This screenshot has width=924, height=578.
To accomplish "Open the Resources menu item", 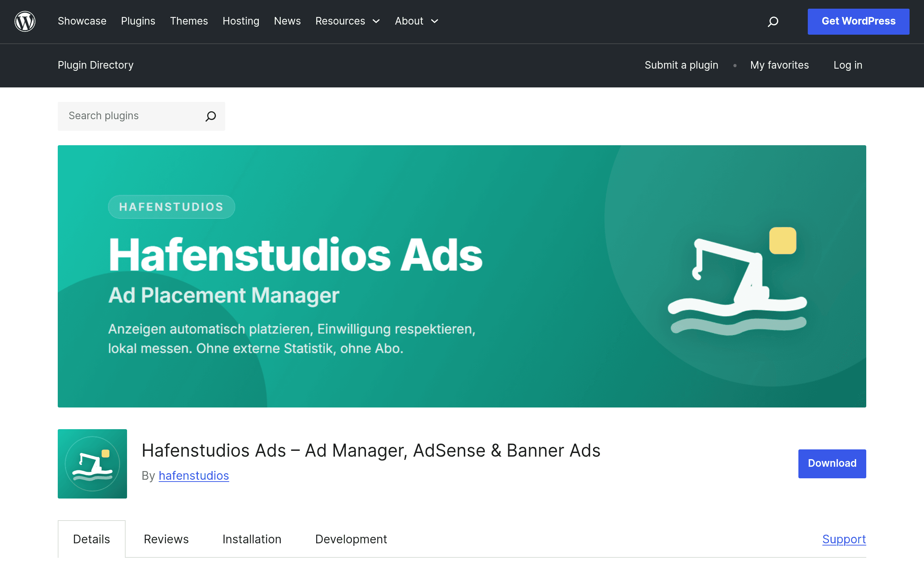I will coord(340,21).
